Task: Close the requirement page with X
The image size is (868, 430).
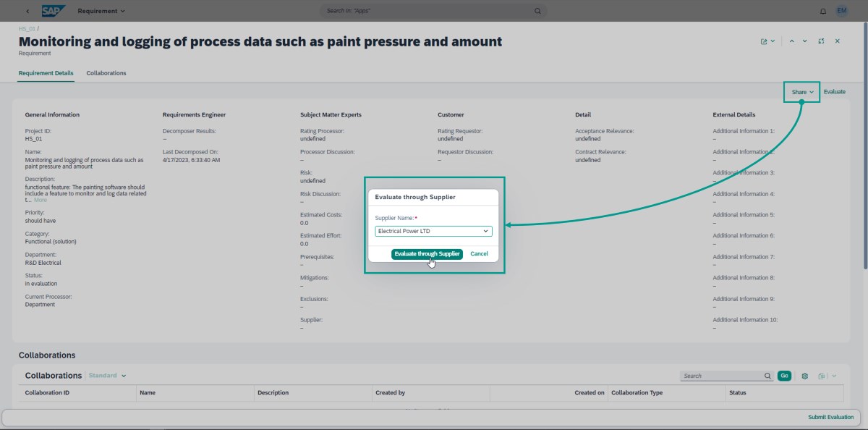Action: (x=838, y=41)
